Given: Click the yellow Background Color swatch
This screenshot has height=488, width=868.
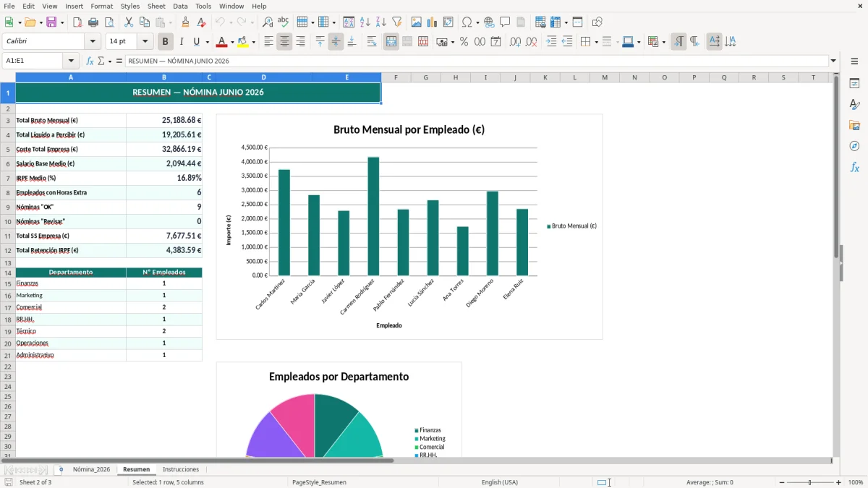Looking at the screenshot, I should (243, 42).
